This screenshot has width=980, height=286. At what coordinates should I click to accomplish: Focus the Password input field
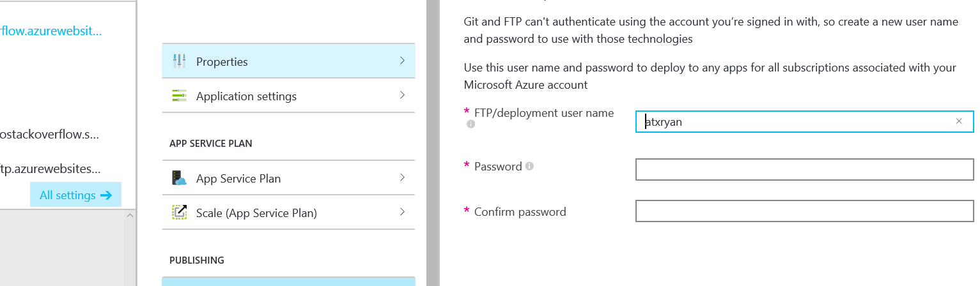(x=804, y=170)
